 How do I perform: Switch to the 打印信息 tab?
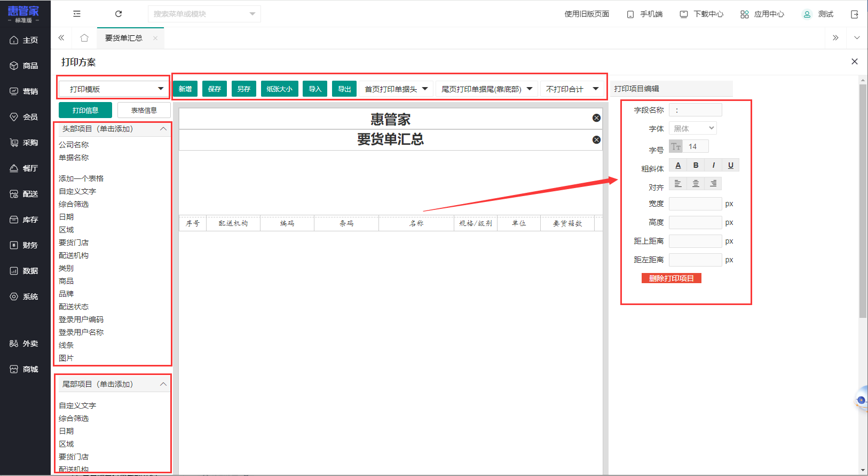tap(85, 110)
